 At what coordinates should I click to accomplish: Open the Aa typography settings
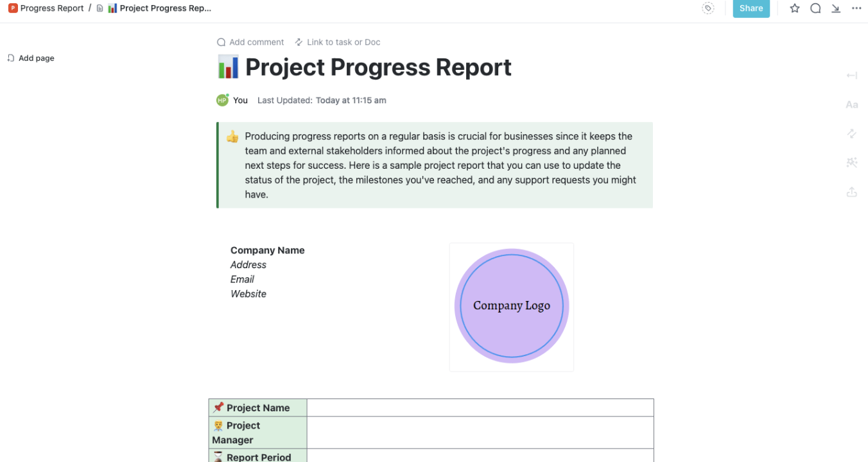point(852,105)
